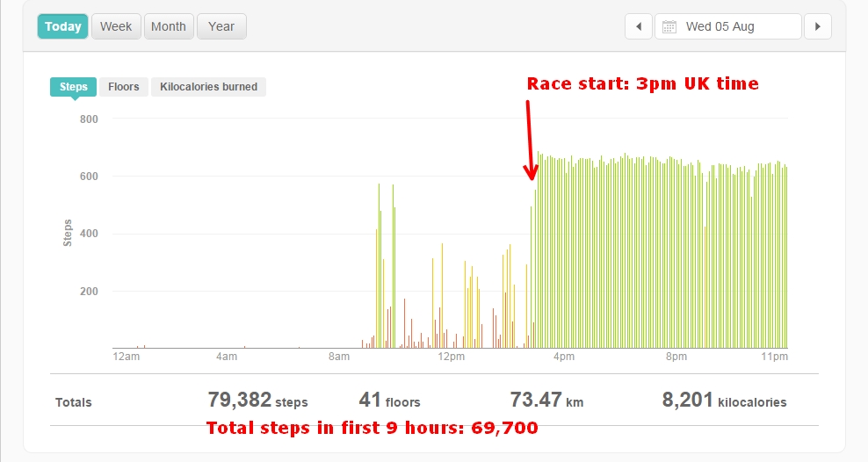Image resolution: width=868 pixels, height=462 pixels.
Task: Click the 11pm axis label
Action: click(775, 357)
